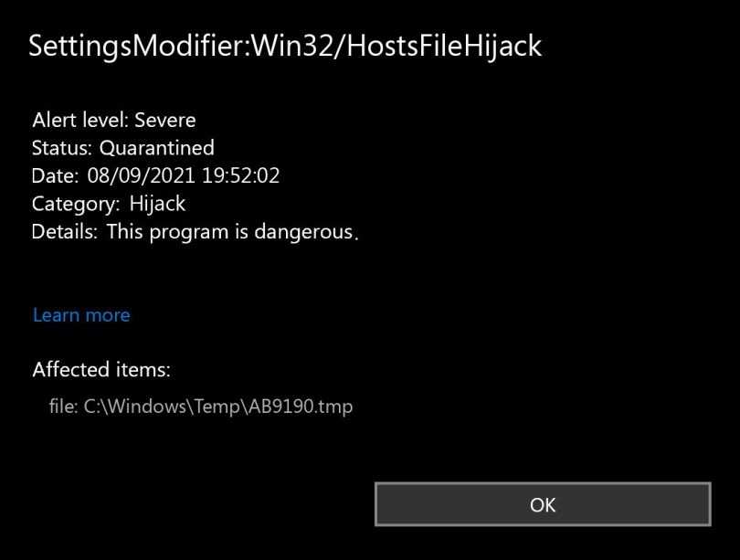Select the Alert level label
This screenshot has height=560, width=740.
coord(80,120)
